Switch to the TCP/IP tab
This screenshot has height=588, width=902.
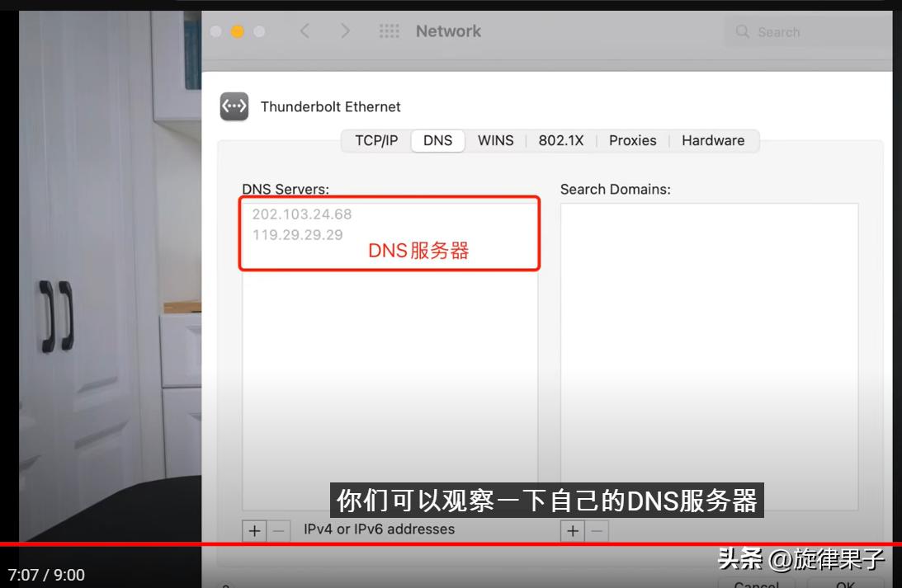pos(375,140)
